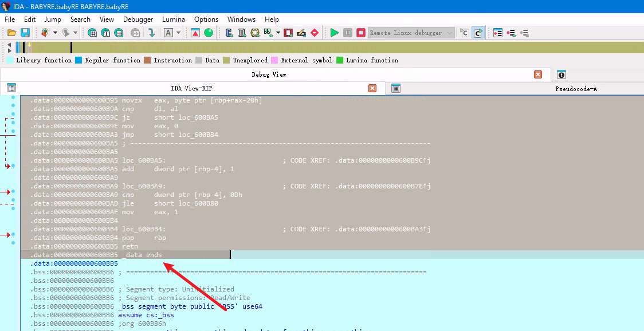Click the red Terminate process button
The width and height of the screenshot is (644, 331).
[x=360, y=33]
